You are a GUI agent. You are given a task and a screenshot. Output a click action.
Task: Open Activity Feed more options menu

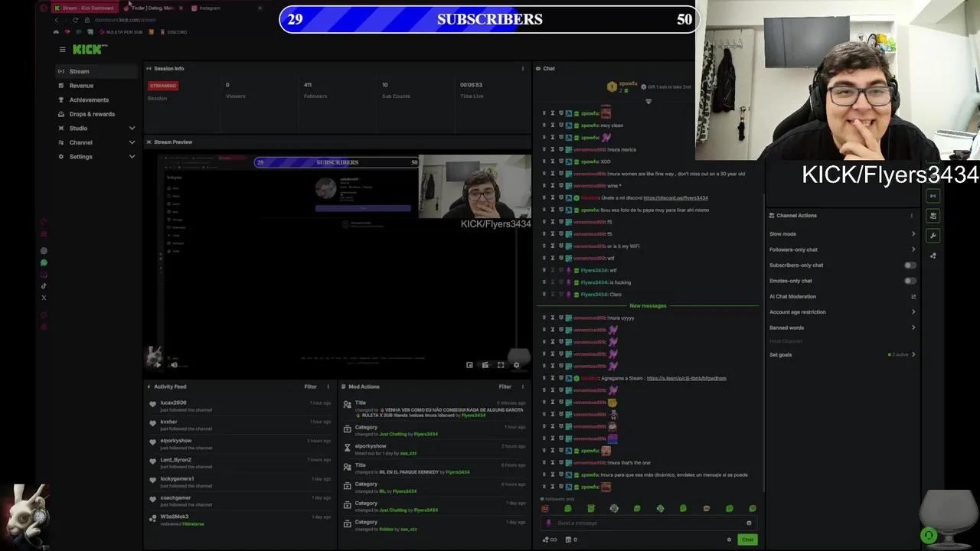tap(328, 386)
